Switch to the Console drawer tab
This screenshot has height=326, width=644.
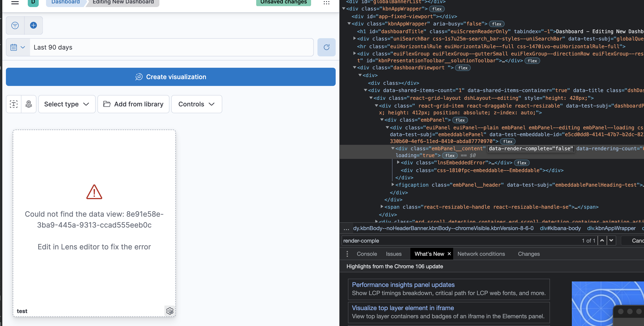click(x=366, y=254)
